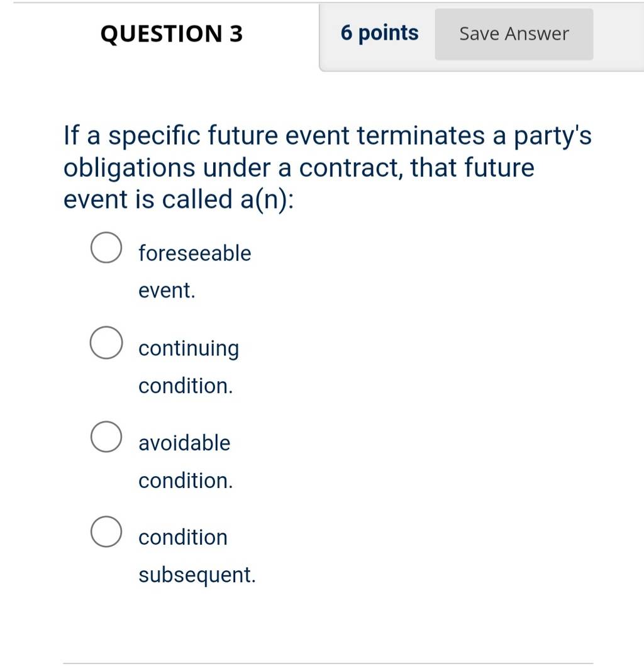This screenshot has width=644, height=666.
Task: Select the 'foreseeable event' radio button
Action: pos(106,248)
